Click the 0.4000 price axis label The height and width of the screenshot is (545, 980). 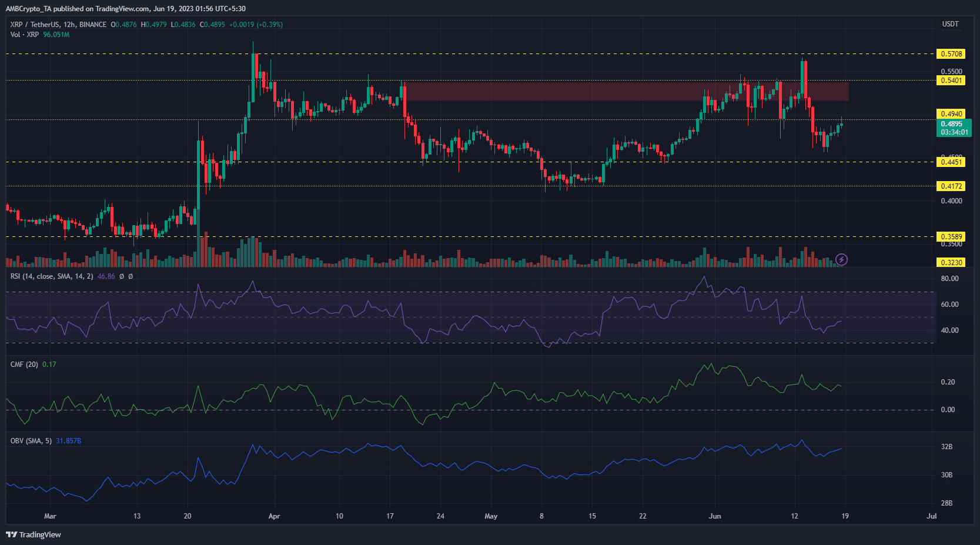951,201
